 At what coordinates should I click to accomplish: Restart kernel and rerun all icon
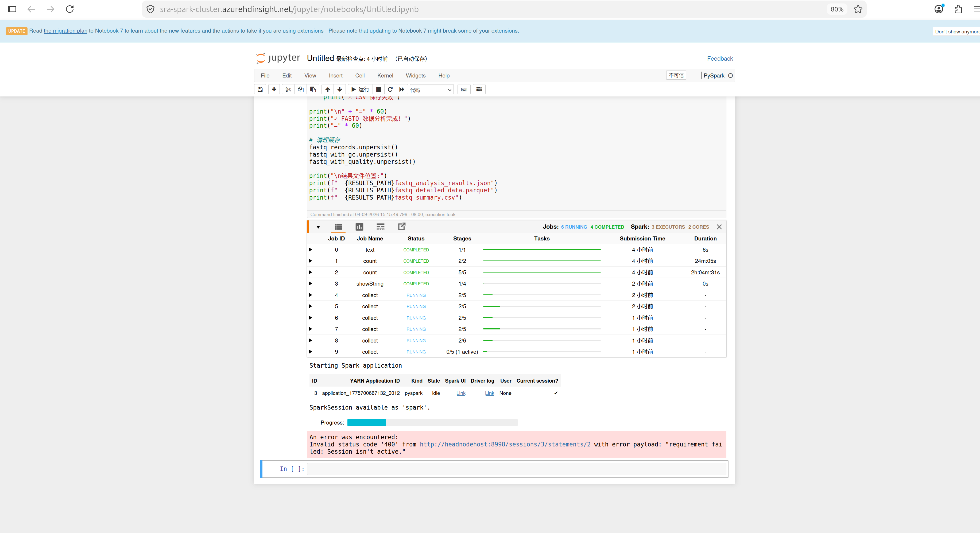(402, 90)
